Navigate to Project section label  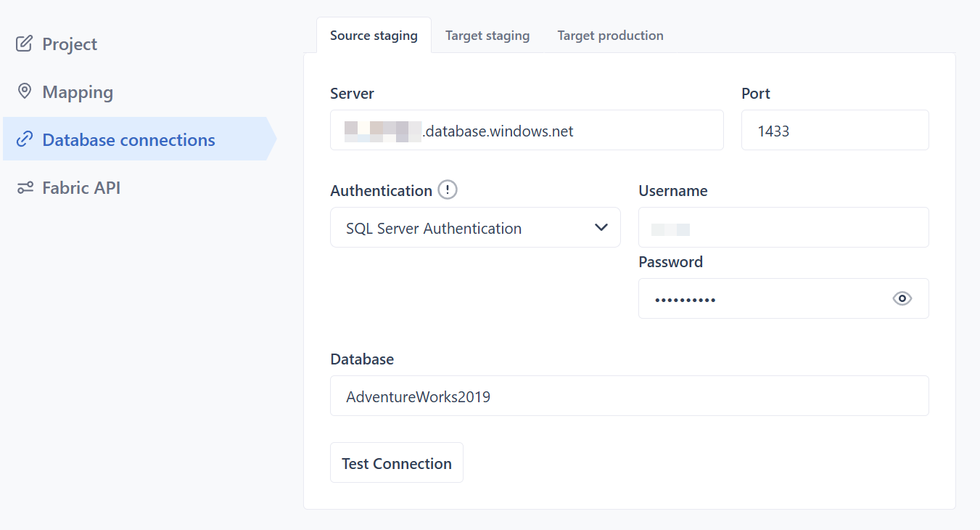coord(70,44)
